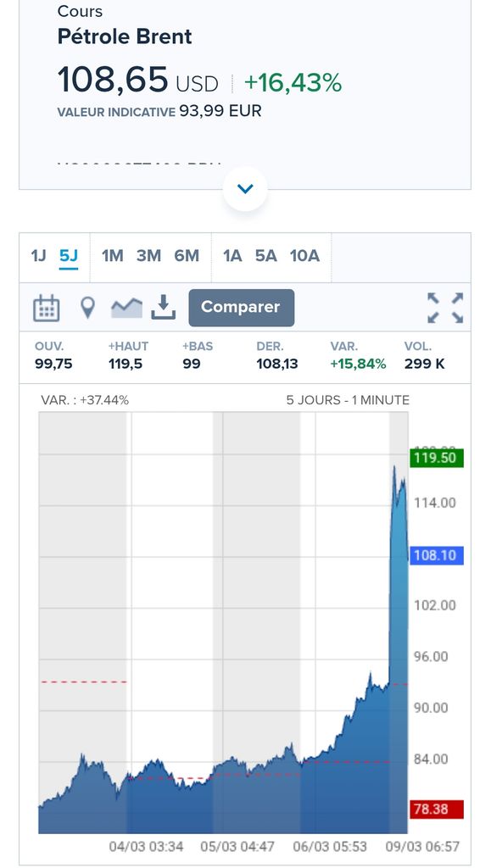Screen dimensions: 491x868
Task: Click the location pin marker icon
Action: click(87, 307)
